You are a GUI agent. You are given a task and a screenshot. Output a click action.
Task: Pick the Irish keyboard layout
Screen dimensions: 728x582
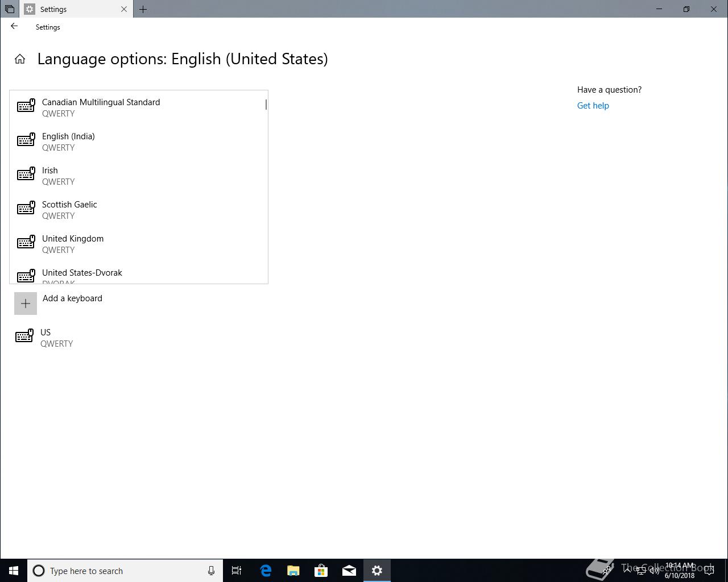[x=138, y=176]
